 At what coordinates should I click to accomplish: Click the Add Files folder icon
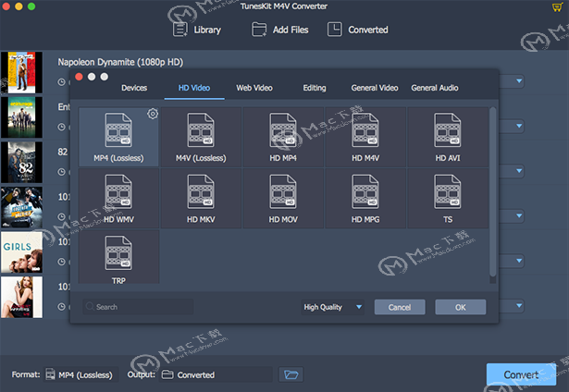(x=259, y=30)
